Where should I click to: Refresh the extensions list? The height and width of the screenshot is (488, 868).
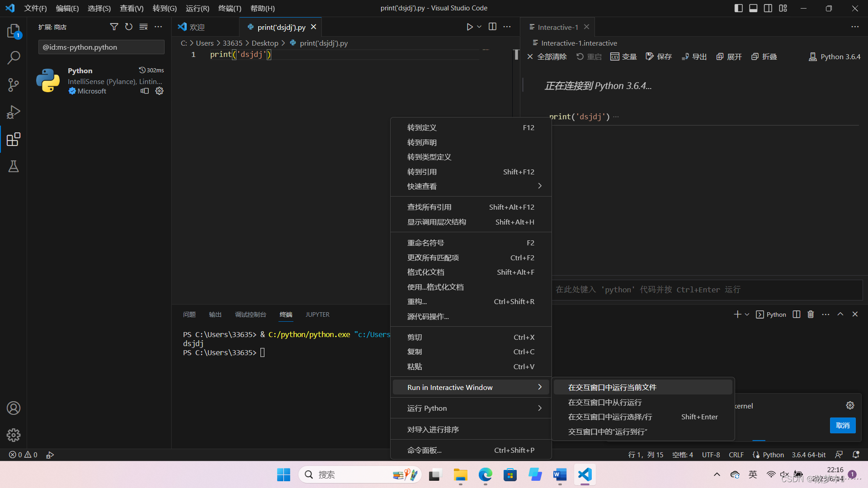point(129,27)
